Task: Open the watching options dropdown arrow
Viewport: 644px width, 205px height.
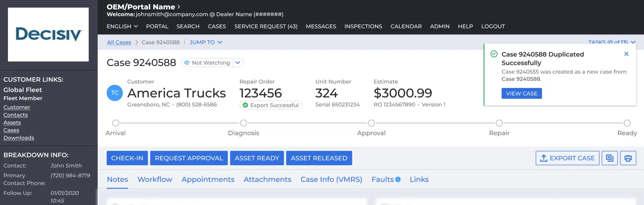Action: 238,63
